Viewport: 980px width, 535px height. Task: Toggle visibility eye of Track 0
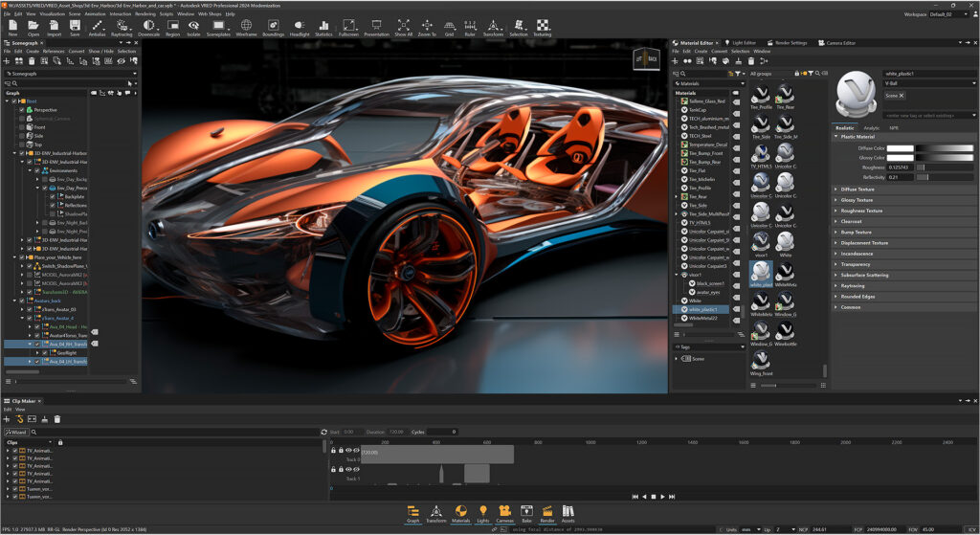coord(348,450)
